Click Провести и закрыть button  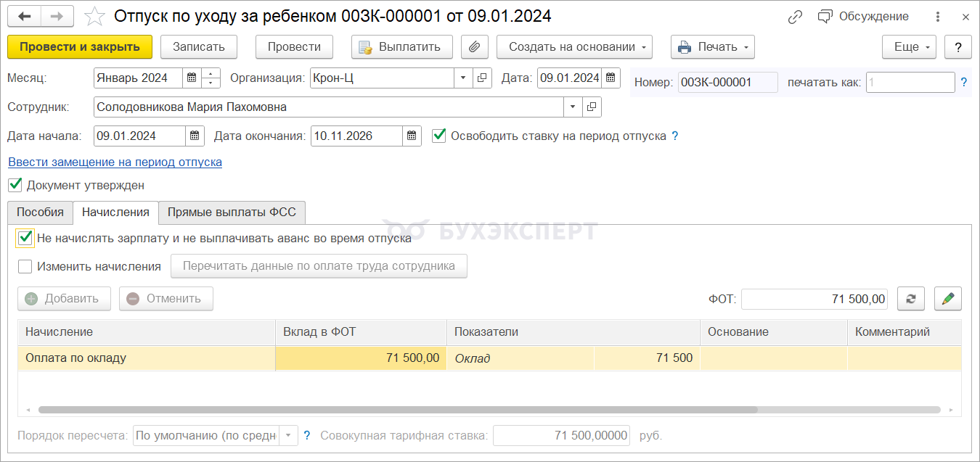80,47
